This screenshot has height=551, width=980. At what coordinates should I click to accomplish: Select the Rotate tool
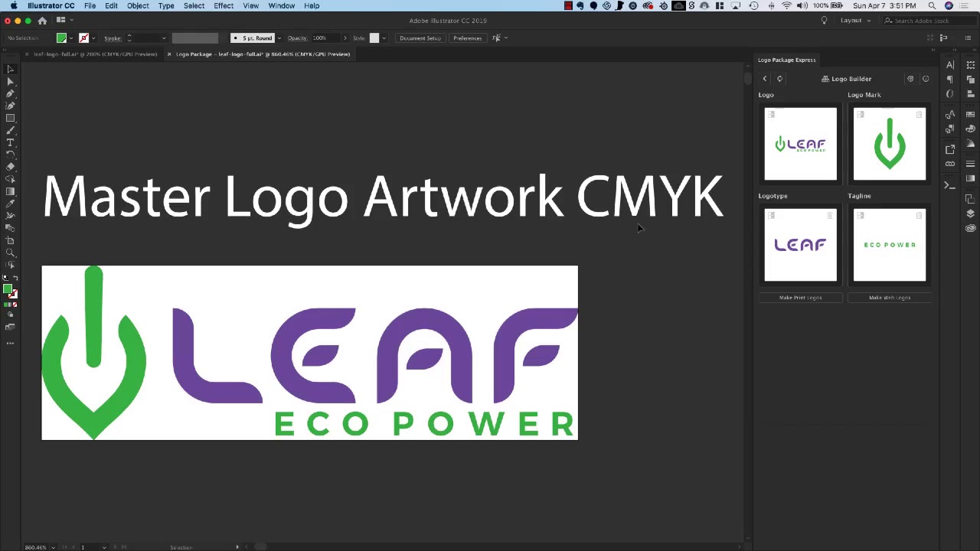pyautogui.click(x=10, y=155)
